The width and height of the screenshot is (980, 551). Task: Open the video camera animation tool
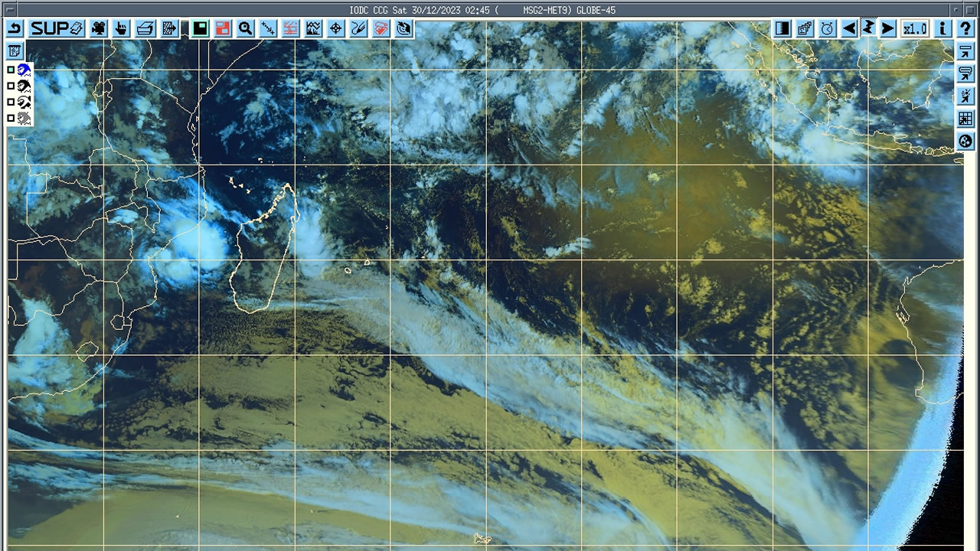[99, 29]
